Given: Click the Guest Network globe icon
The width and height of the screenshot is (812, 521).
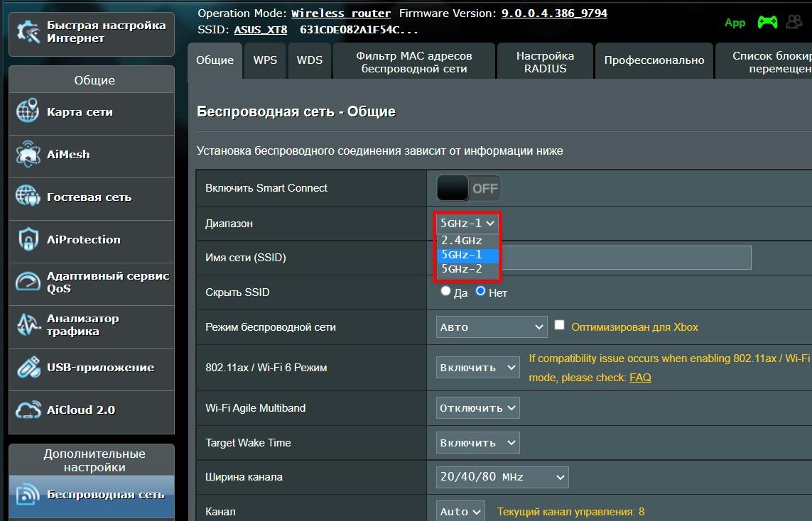Looking at the screenshot, I should (28, 196).
